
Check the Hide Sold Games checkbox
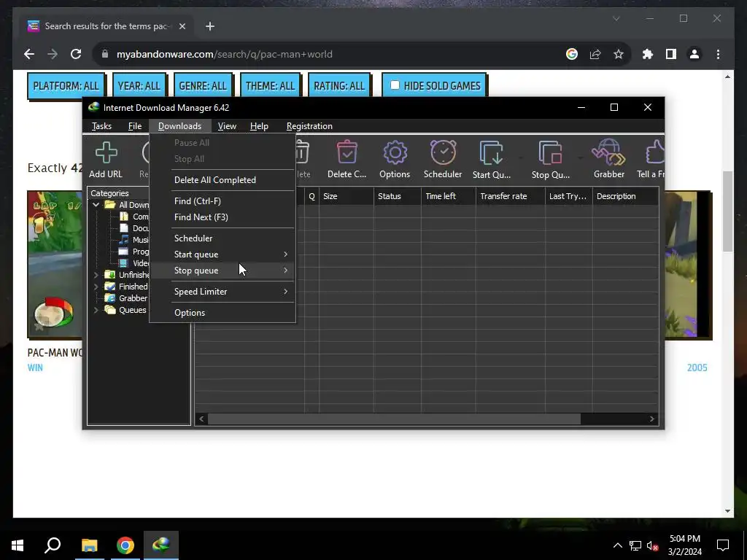(x=395, y=85)
